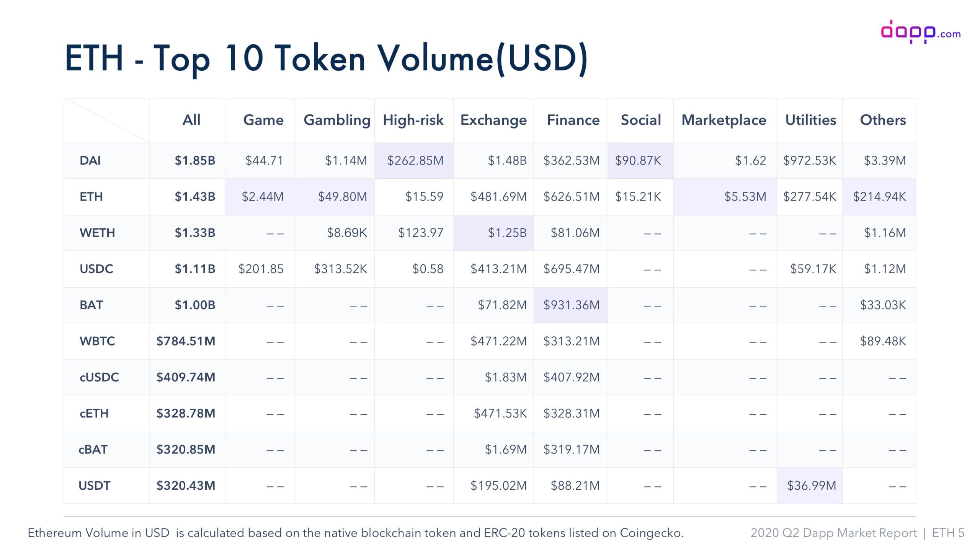
Task: Select the Exchange column header
Action: 493,120
